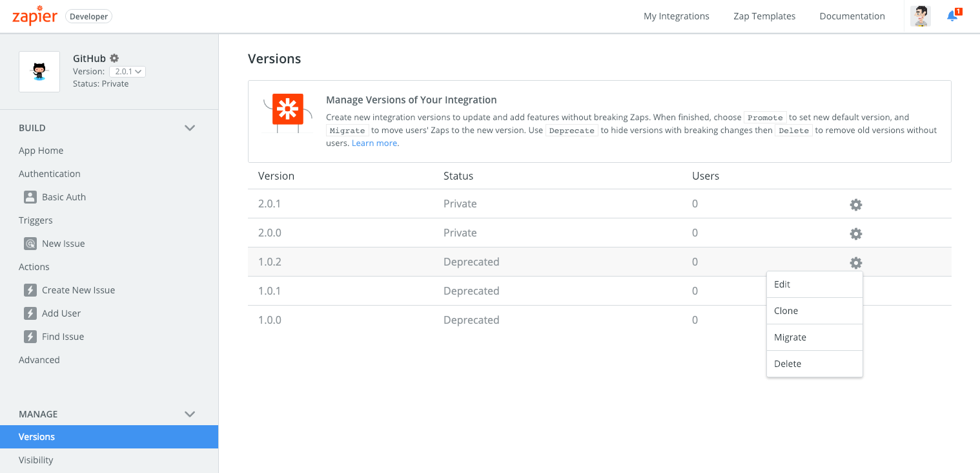
Task: Click the Status column header
Action: point(458,176)
